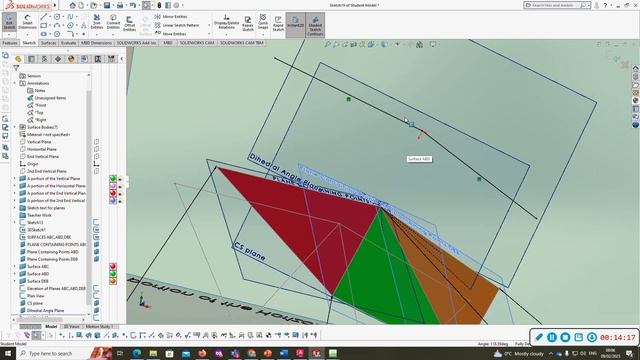Switch to the SOLIDWORKS CAM tab
Screen dimensions: 640x360
click(x=197, y=43)
